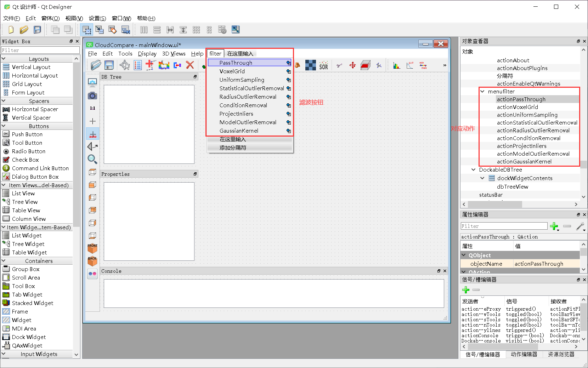Open the 3D Views menu in the form
This screenshot has width=588, height=368.
tap(174, 54)
